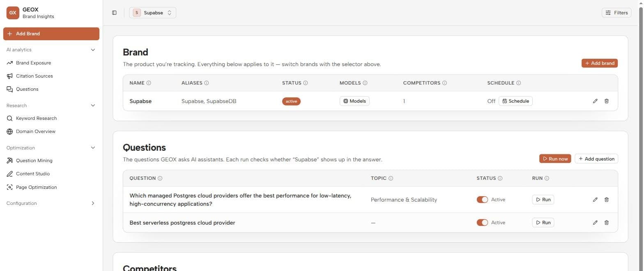Viewport: 644px width, 271px height.
Task: Click 'Best serverless postgress cloud provider' text
Action: pos(182,223)
